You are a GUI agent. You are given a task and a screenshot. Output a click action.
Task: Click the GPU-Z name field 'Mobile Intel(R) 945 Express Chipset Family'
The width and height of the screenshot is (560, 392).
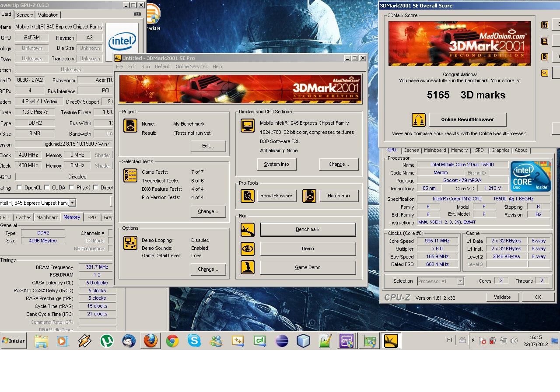59,27
